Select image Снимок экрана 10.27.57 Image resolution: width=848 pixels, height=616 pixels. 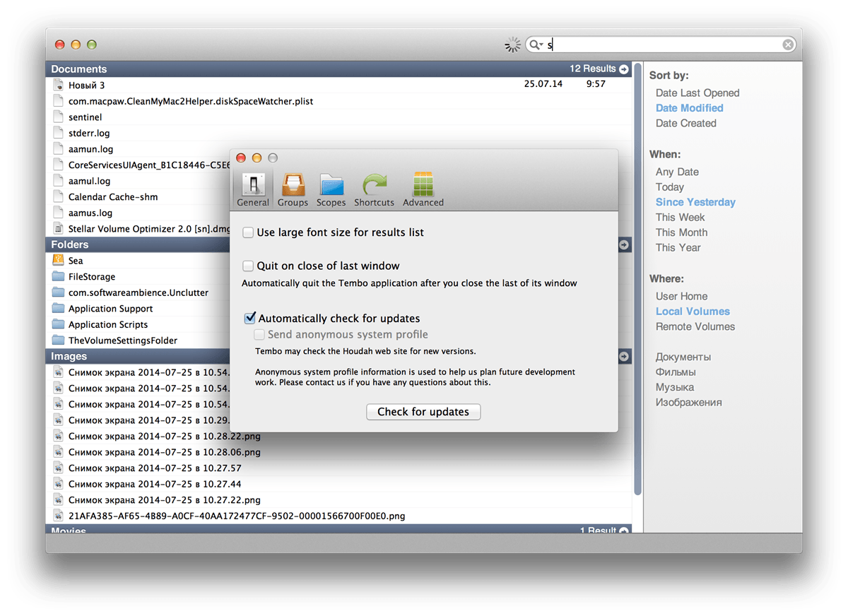[x=339, y=468]
